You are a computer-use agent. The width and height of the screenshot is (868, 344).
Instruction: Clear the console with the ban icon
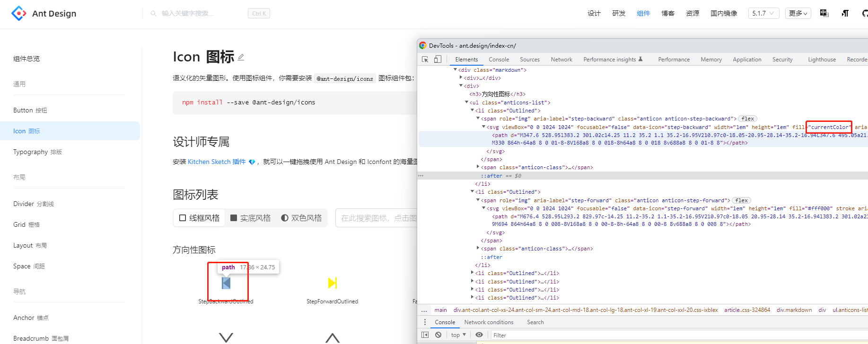(x=438, y=335)
